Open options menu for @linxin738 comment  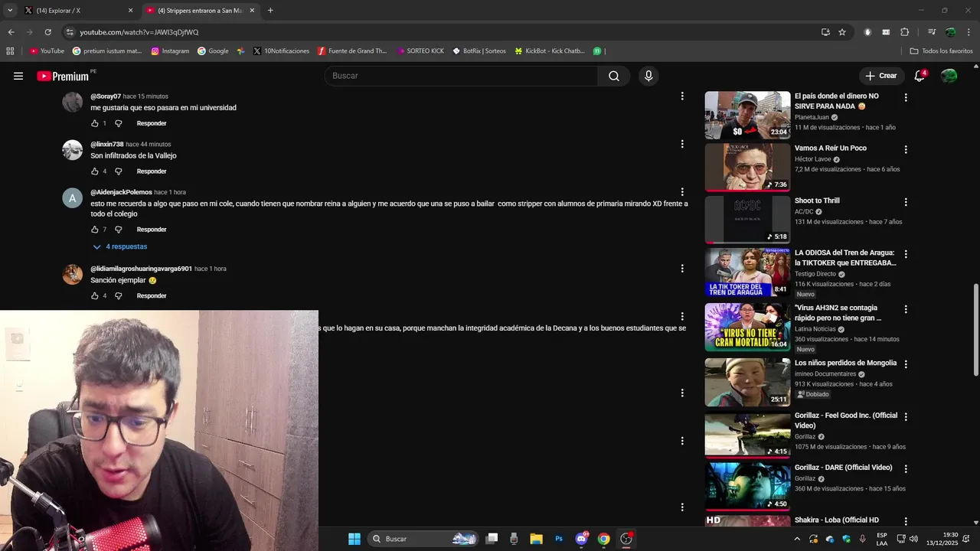coord(682,144)
